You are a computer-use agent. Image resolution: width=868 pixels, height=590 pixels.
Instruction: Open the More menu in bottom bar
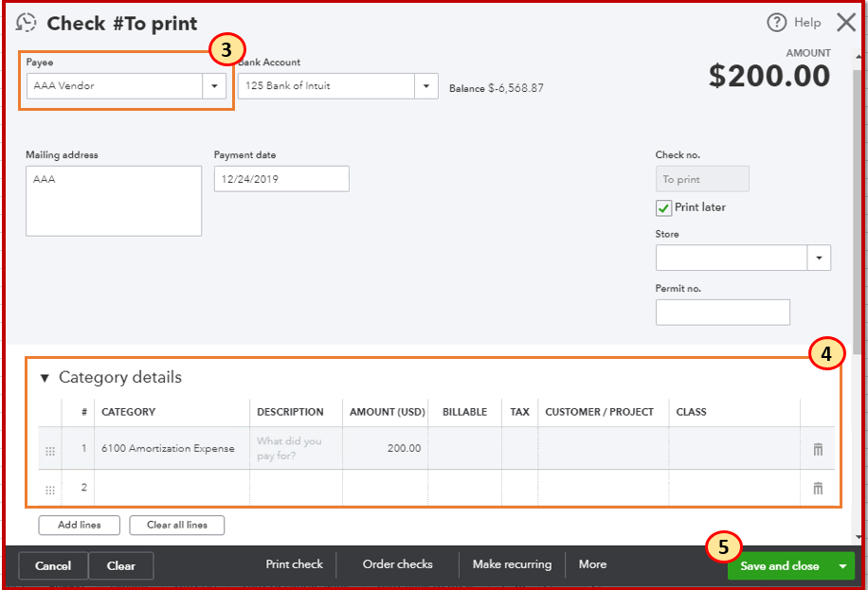(x=592, y=564)
